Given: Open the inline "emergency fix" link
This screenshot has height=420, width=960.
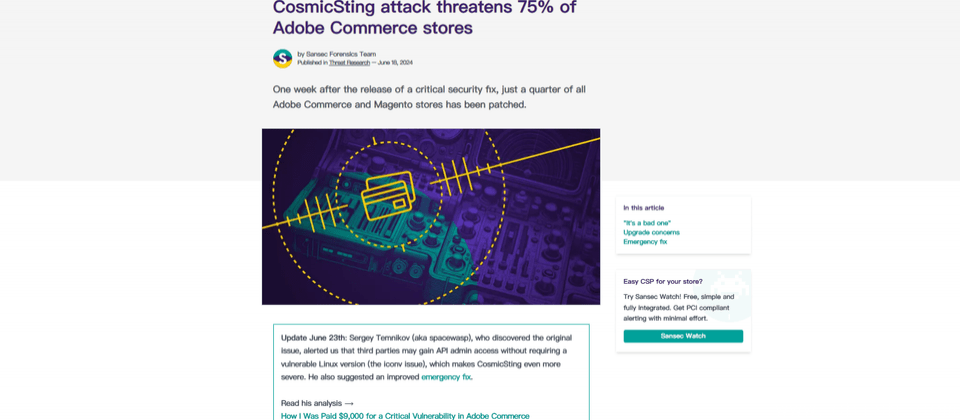Looking at the screenshot, I should pos(446,377).
